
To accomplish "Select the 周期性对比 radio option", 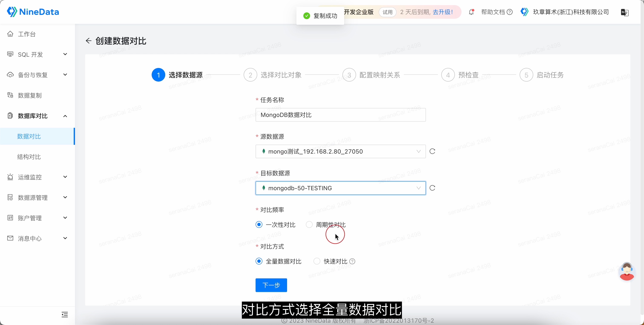I will pyautogui.click(x=309, y=224).
